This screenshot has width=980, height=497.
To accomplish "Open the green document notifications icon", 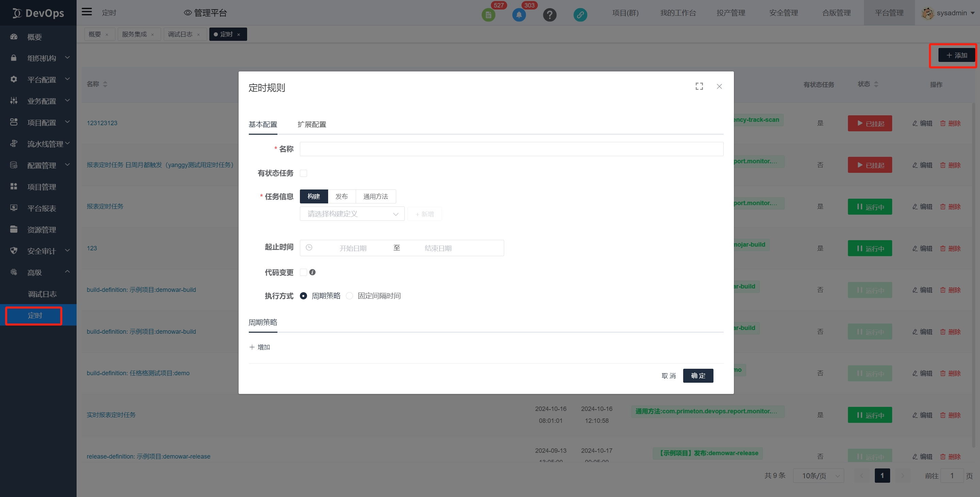I will (x=488, y=15).
